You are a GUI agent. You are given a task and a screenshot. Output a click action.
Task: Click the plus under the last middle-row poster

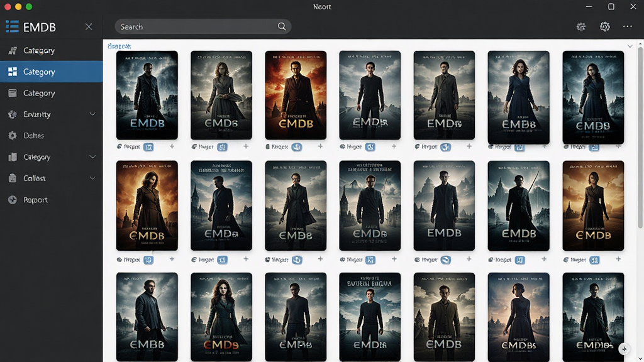618,259
